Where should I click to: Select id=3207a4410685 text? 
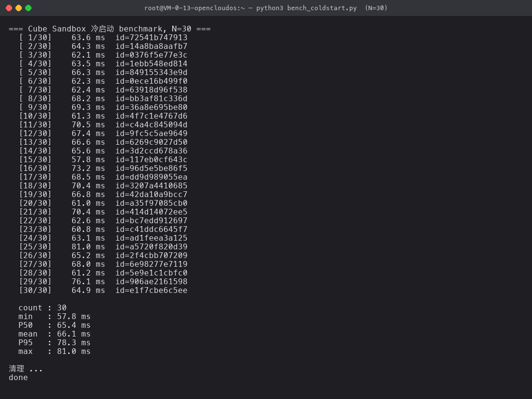coord(151,186)
